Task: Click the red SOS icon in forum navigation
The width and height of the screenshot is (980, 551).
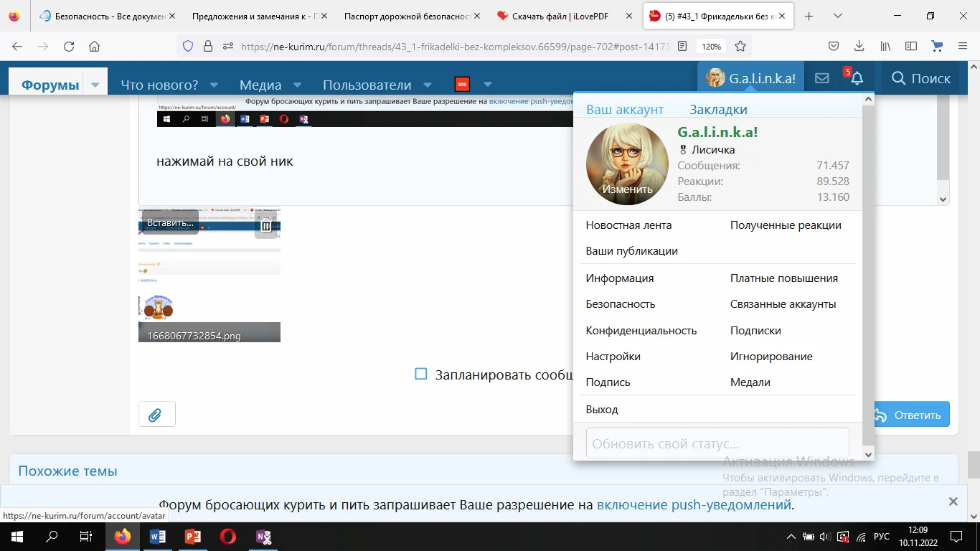Action: (x=462, y=84)
